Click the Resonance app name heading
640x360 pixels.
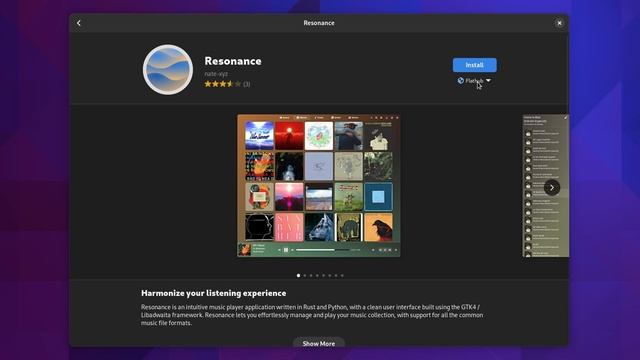[x=233, y=61]
